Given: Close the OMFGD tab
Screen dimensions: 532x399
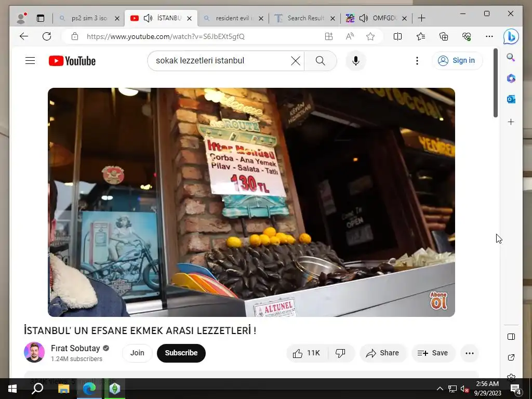Looking at the screenshot, I should pos(404,18).
